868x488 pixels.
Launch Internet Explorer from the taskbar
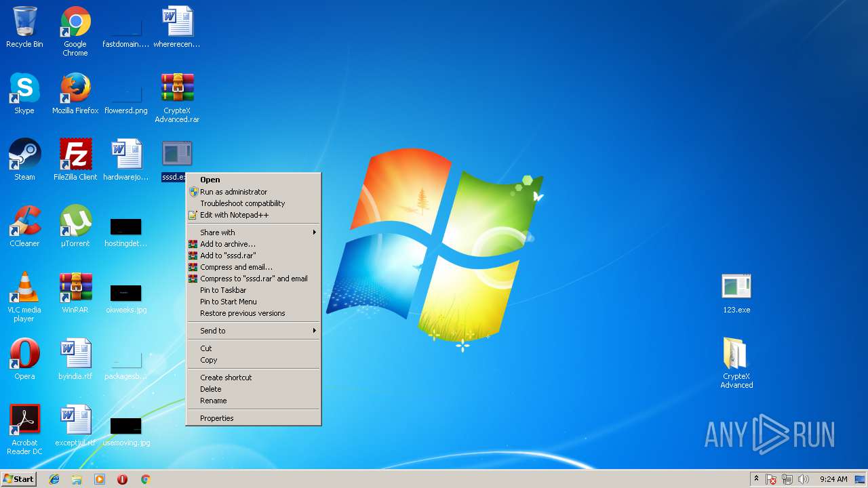point(54,479)
